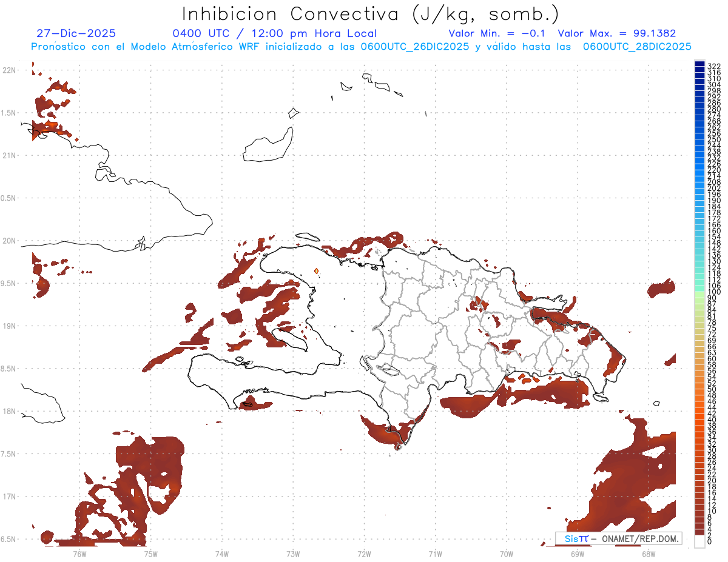Click the 70W longitude label
The image size is (728, 562).
coord(507,554)
